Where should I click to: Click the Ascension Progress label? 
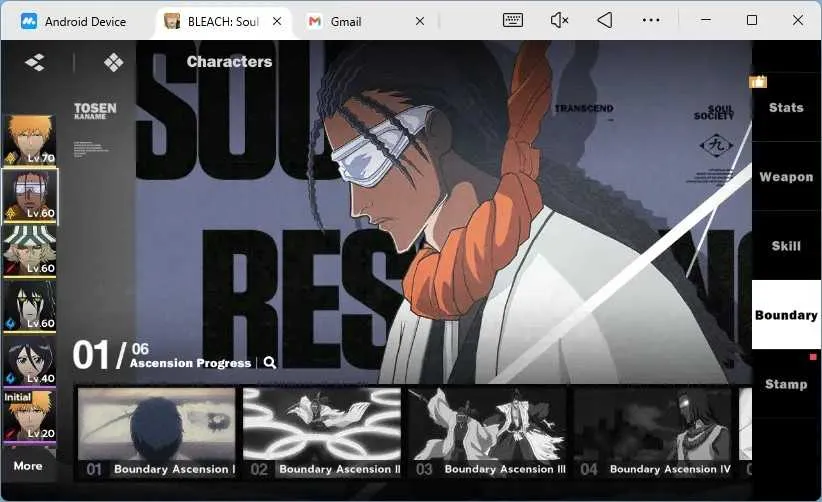(x=191, y=363)
